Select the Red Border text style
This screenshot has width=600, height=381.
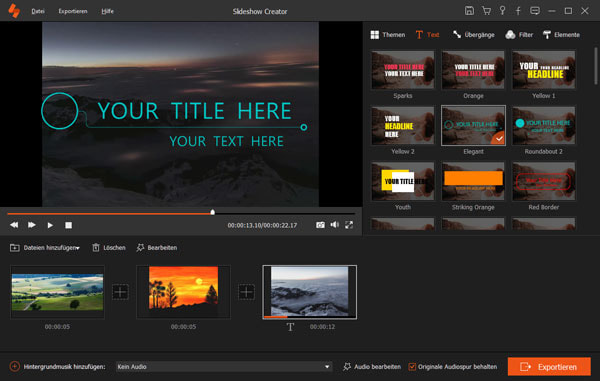pyautogui.click(x=544, y=181)
